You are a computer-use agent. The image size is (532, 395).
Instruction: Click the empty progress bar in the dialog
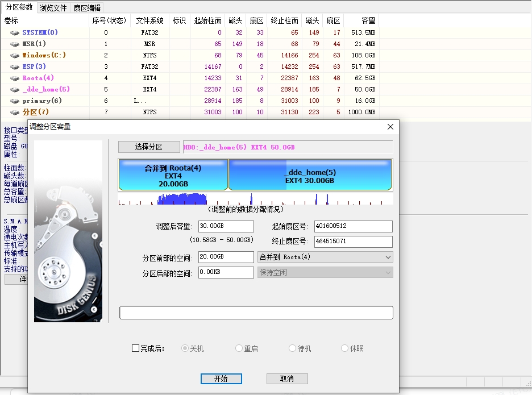pyautogui.click(x=256, y=313)
